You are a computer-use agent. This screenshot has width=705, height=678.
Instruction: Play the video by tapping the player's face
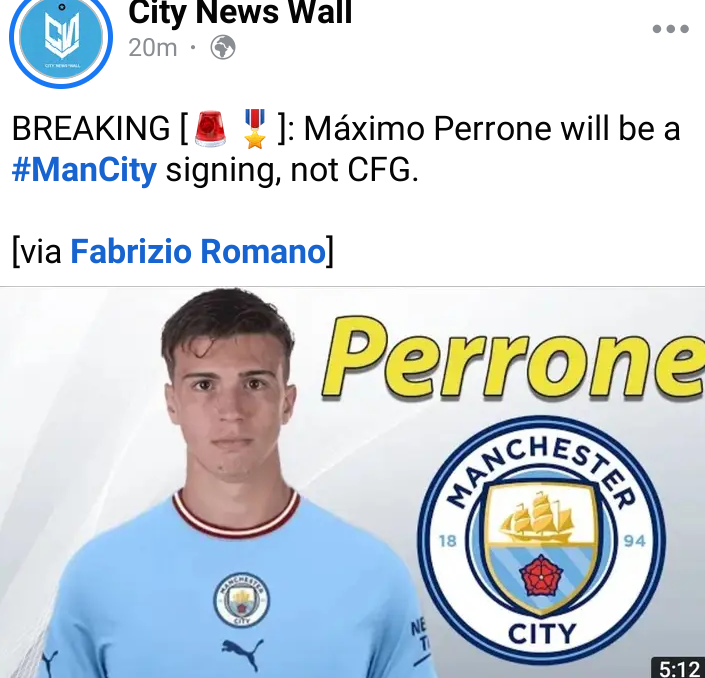point(230,405)
